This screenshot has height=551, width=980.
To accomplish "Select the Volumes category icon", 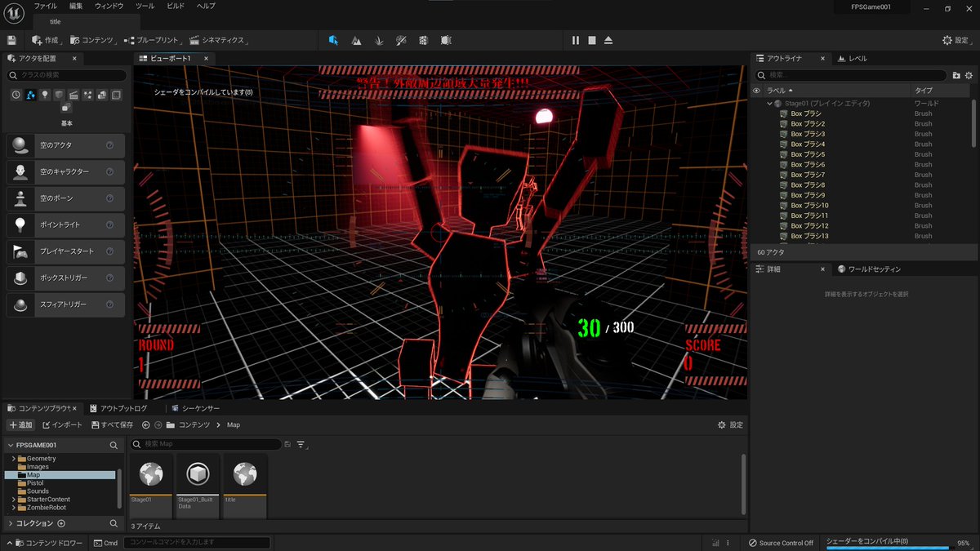I will 117,96.
